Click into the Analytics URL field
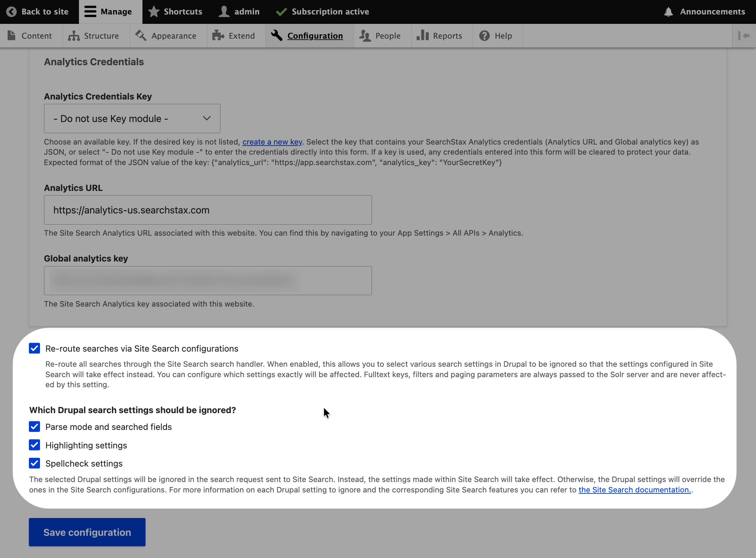Screen dimensions: 756x558 pyautogui.click(x=208, y=210)
